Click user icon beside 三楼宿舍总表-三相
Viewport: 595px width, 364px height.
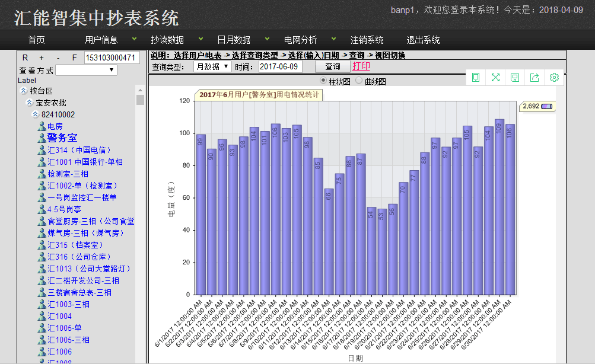pyautogui.click(x=42, y=292)
